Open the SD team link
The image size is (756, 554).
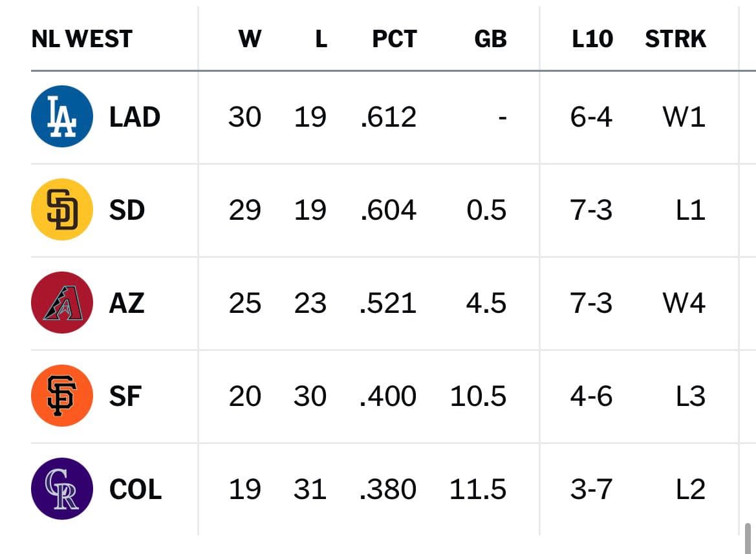coord(127,210)
